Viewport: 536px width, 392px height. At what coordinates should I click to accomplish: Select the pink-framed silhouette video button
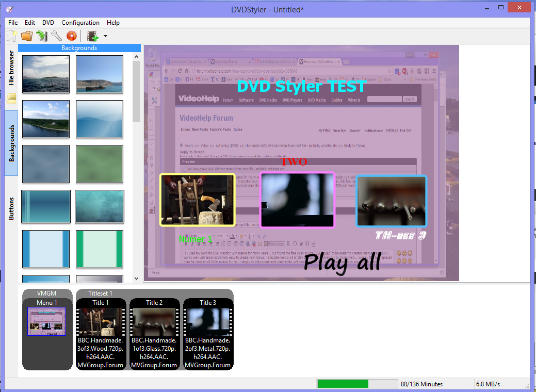tap(297, 200)
